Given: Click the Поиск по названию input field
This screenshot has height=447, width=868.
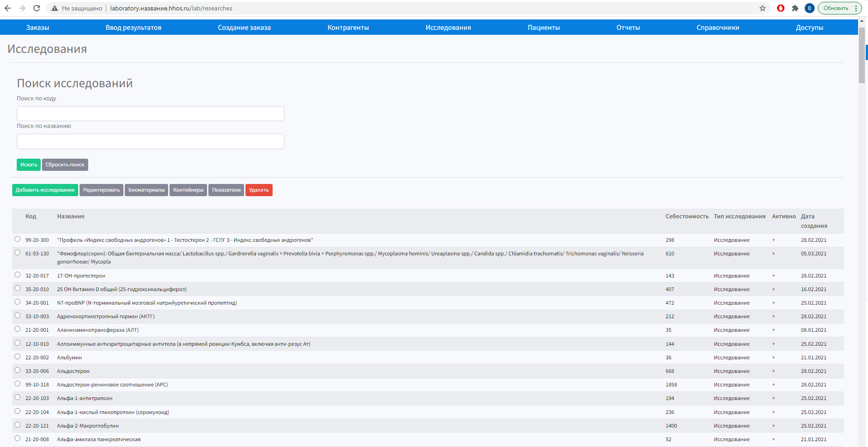Looking at the screenshot, I should pyautogui.click(x=151, y=141).
